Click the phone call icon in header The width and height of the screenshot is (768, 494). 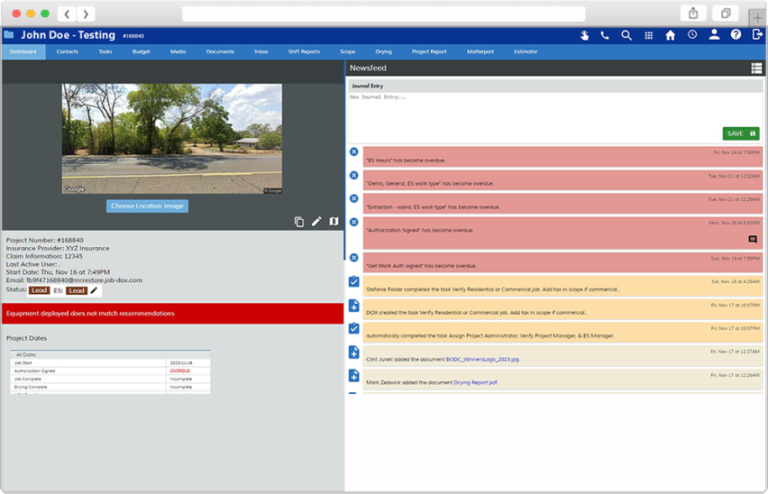coord(604,35)
